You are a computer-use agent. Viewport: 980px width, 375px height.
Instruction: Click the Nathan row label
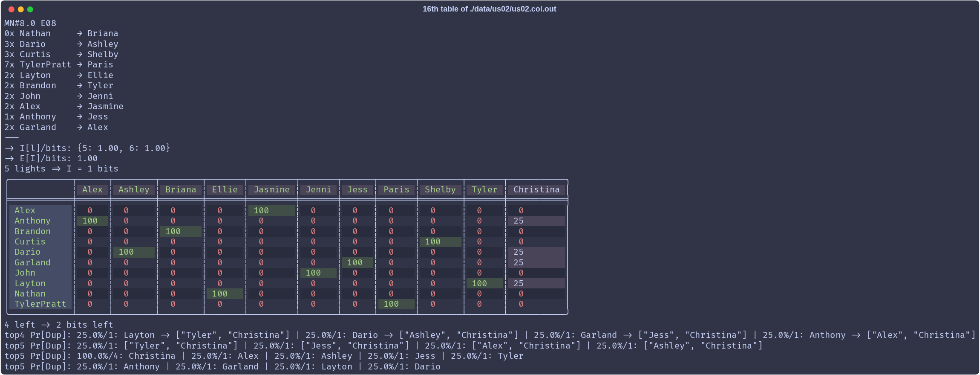pos(40,294)
